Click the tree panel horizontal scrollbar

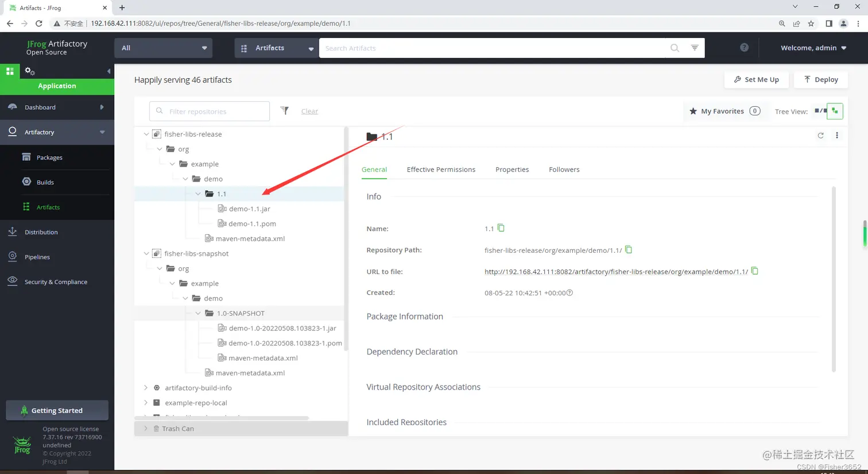tap(222, 418)
